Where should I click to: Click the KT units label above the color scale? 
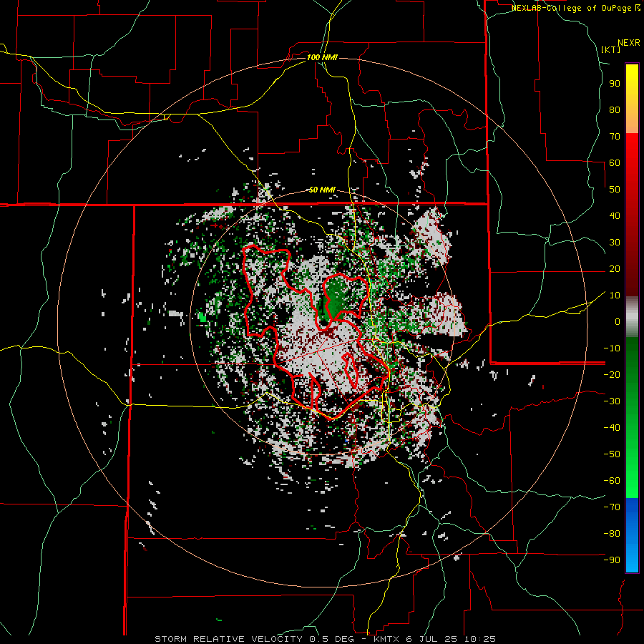pos(611,49)
